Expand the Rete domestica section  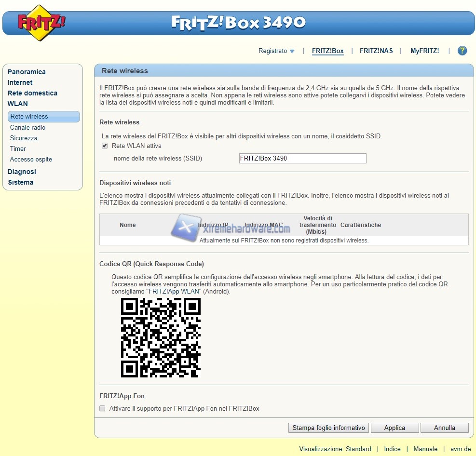tap(32, 93)
